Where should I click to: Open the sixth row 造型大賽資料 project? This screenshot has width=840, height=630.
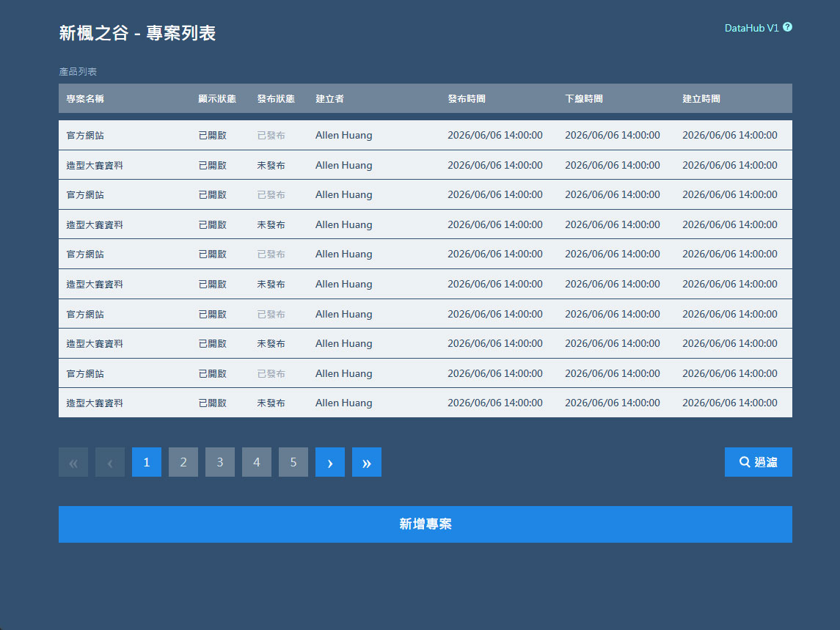pos(426,284)
